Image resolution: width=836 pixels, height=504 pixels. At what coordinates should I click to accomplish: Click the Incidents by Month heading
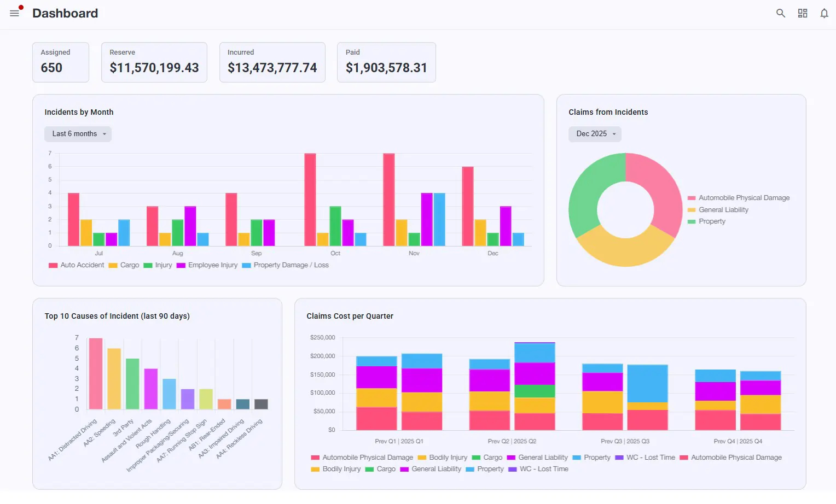[x=79, y=112]
